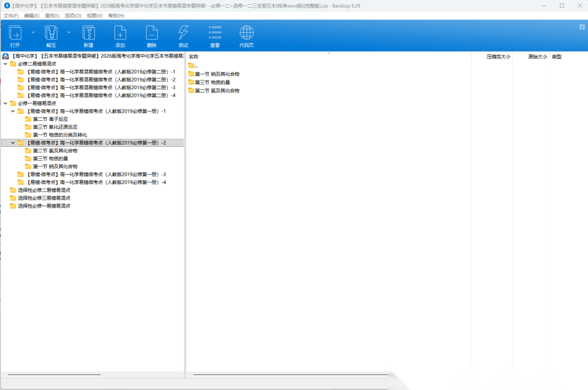Sort by the 名称 column header
Viewport: 588px width, 390px height.
[194, 57]
